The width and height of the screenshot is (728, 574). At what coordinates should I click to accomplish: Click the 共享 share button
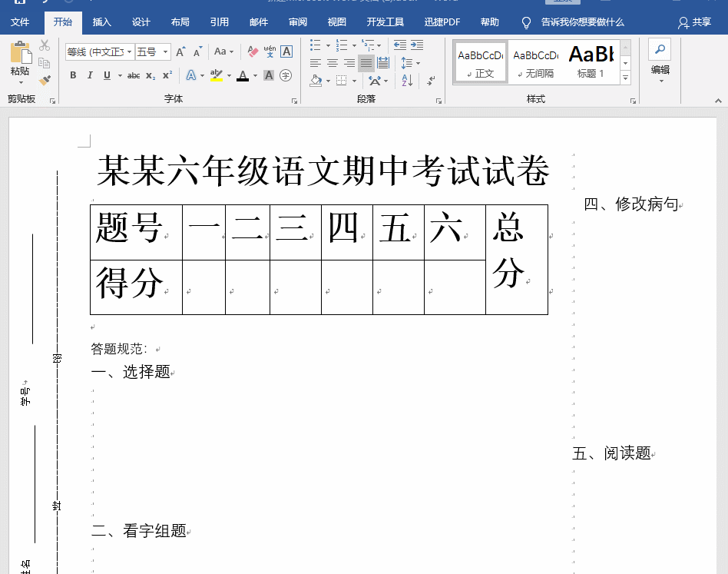pos(695,22)
